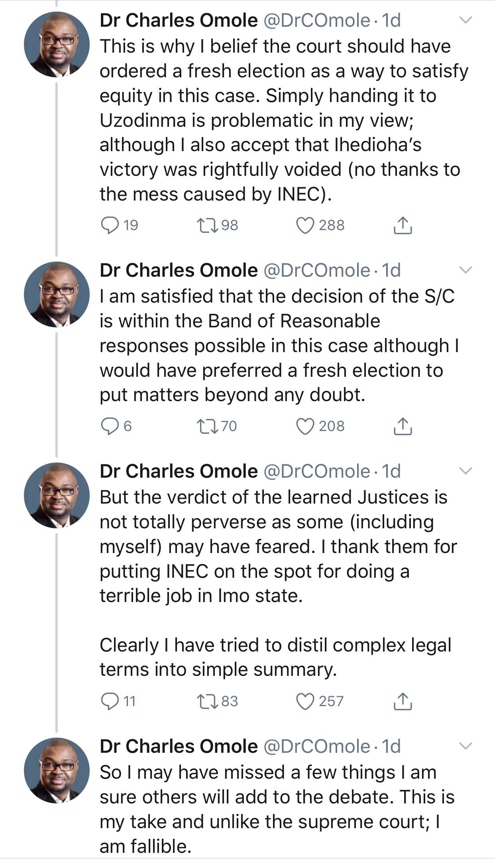This screenshot has width=495, height=868.
Task: Retweet the tweet with 83 retweets
Action: point(208,701)
